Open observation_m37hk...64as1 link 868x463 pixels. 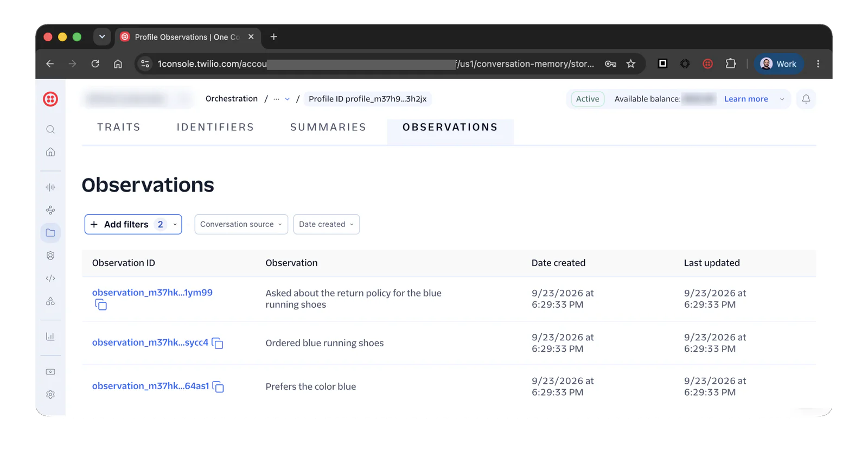coord(150,386)
